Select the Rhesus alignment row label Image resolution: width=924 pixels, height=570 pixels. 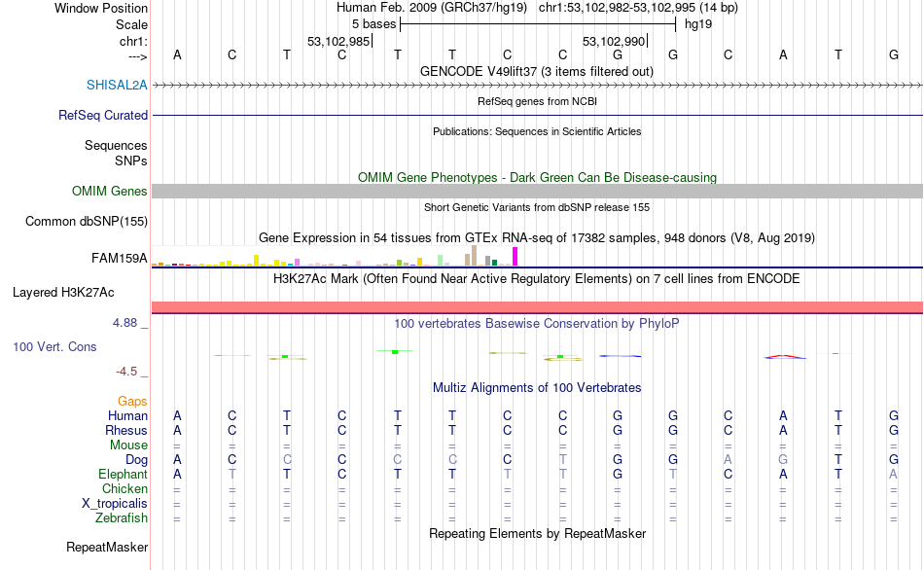tap(126, 430)
